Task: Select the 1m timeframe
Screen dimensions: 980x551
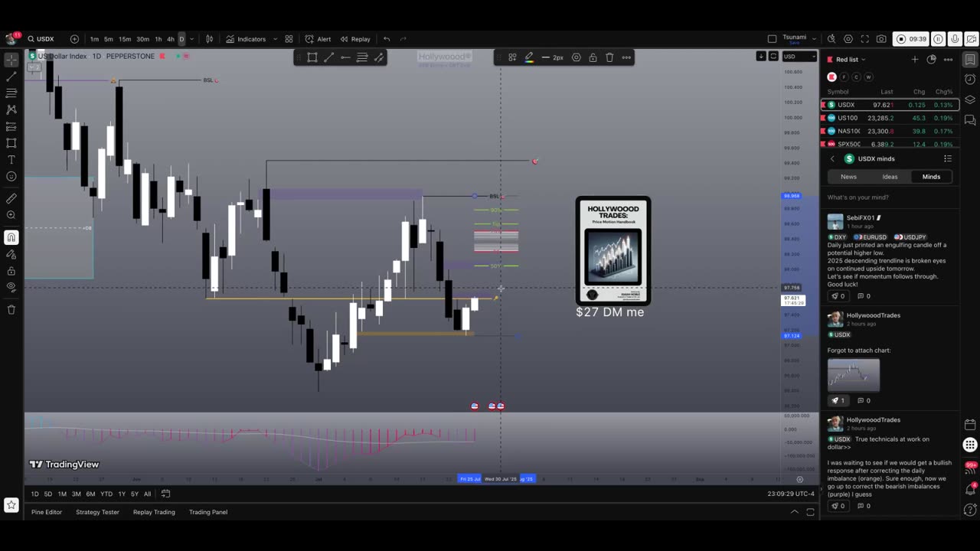Action: click(x=94, y=39)
